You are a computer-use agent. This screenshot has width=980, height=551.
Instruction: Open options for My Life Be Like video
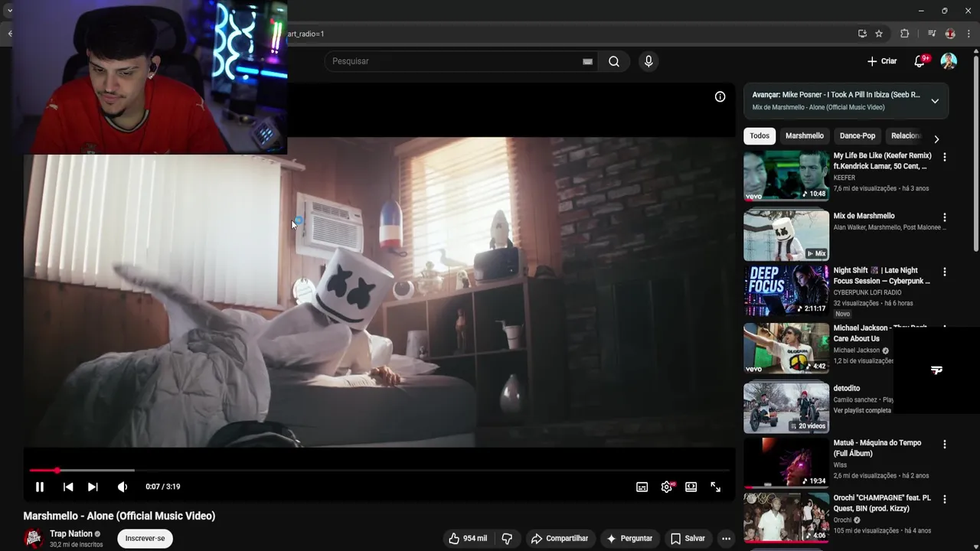tap(944, 156)
